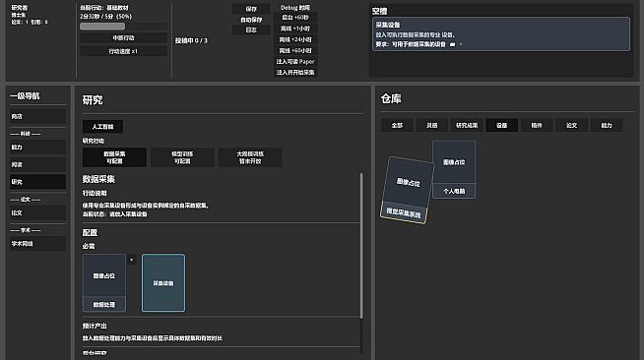Click the 注入并开始采集 button
Image resolution: width=644 pixels, height=360 pixels.
coord(295,73)
